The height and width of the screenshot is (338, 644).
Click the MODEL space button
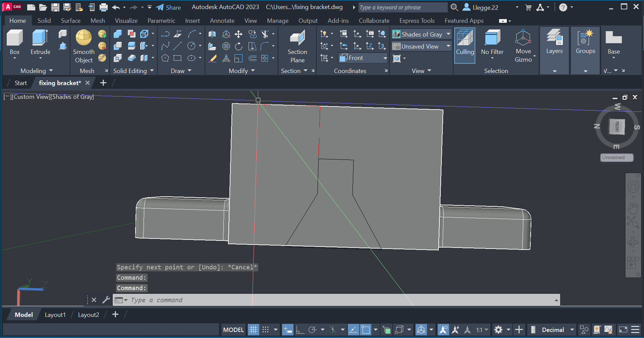point(233,330)
